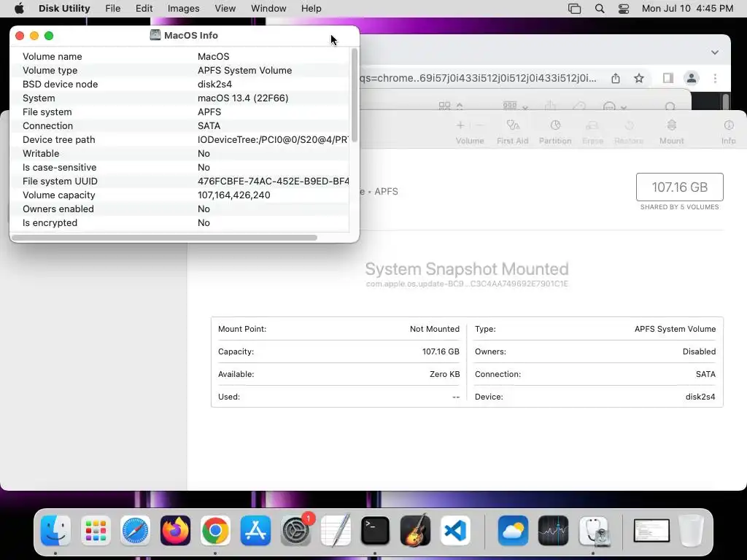Image resolution: width=747 pixels, height=560 pixels.
Task: Open the Images menu
Action: pos(183,9)
